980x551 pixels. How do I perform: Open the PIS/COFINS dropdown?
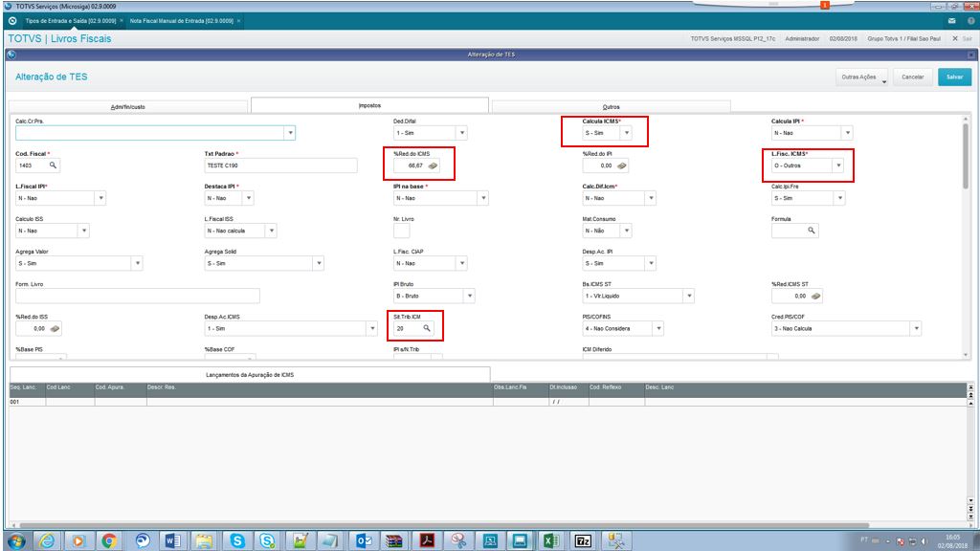pos(658,329)
